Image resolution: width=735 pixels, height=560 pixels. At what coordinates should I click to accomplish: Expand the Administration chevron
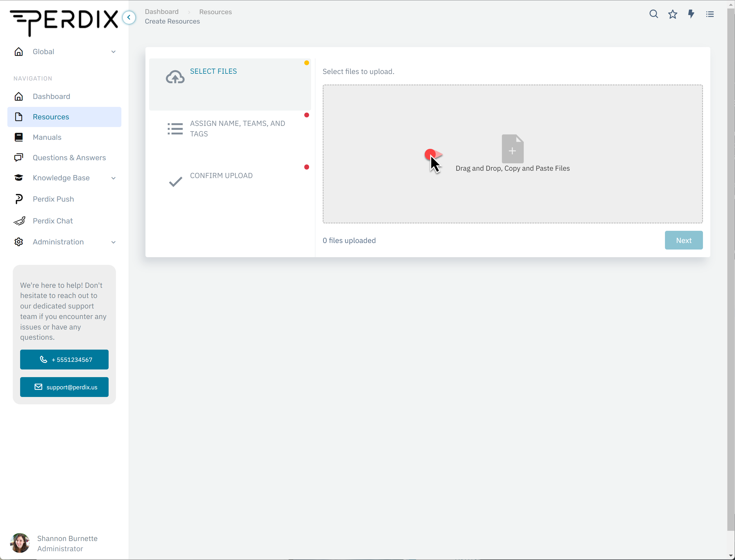tap(113, 242)
